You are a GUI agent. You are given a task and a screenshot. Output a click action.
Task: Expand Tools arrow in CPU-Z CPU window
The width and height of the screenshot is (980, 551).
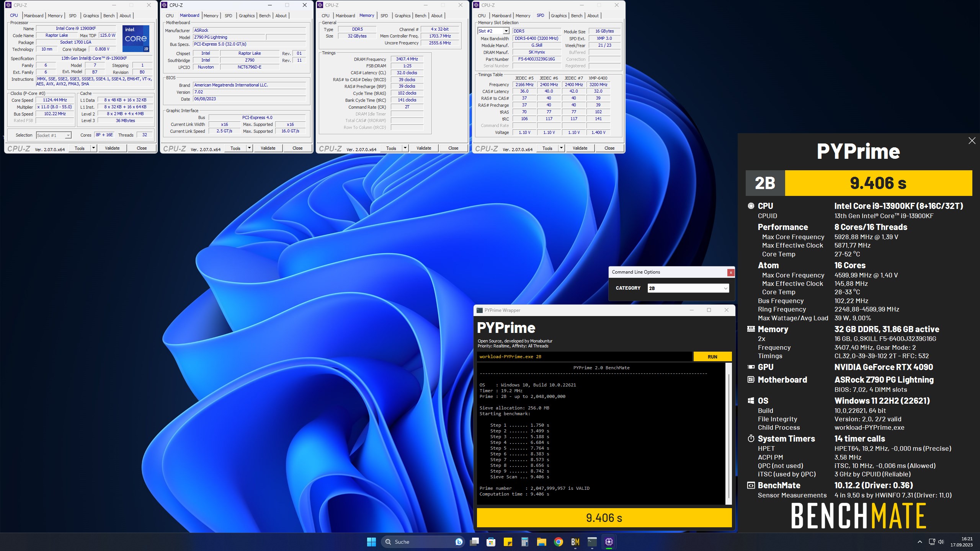[93, 148]
